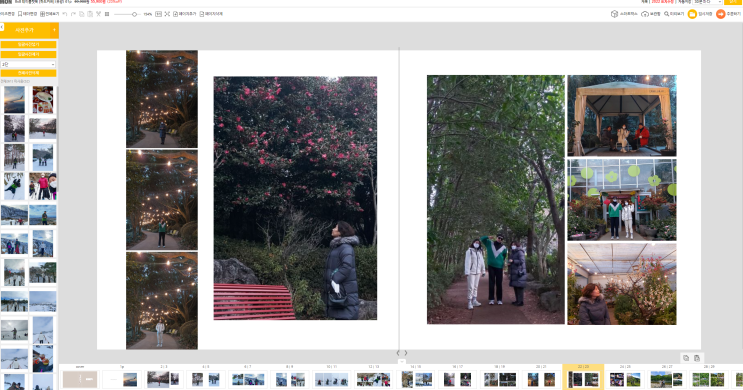Viewport: 743px width, 390px height.
Task: Click the redo arrow in the toolbar
Action: 73,14
